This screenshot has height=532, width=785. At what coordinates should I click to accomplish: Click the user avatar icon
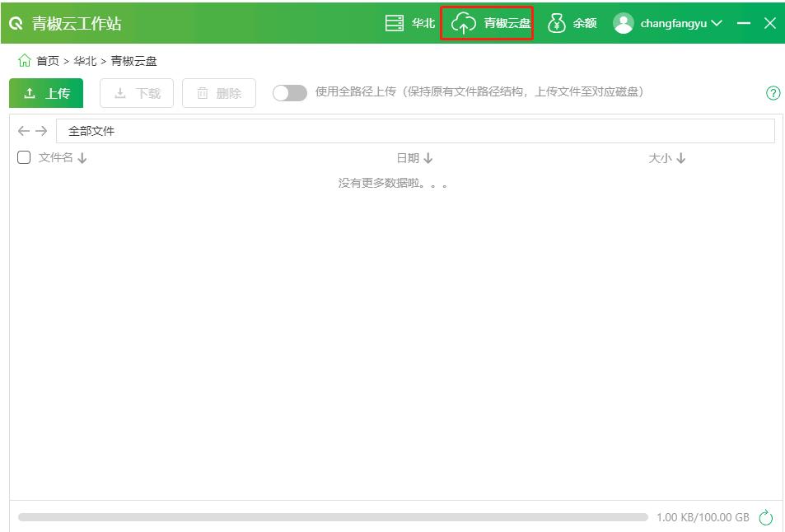pyautogui.click(x=624, y=23)
